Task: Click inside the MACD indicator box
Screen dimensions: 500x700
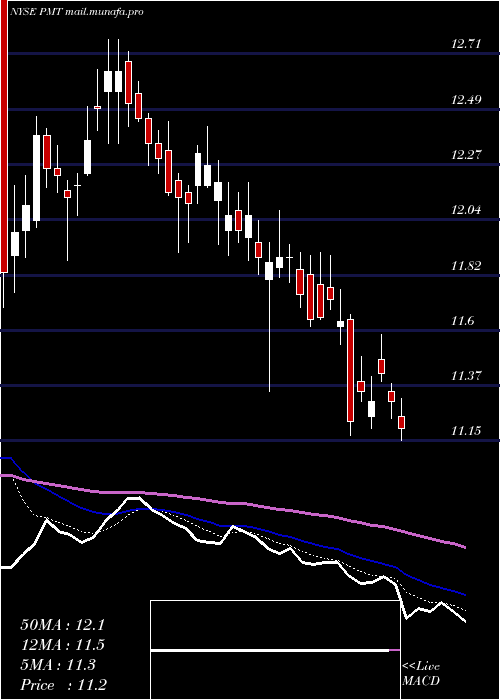Action: pyautogui.click(x=275, y=650)
